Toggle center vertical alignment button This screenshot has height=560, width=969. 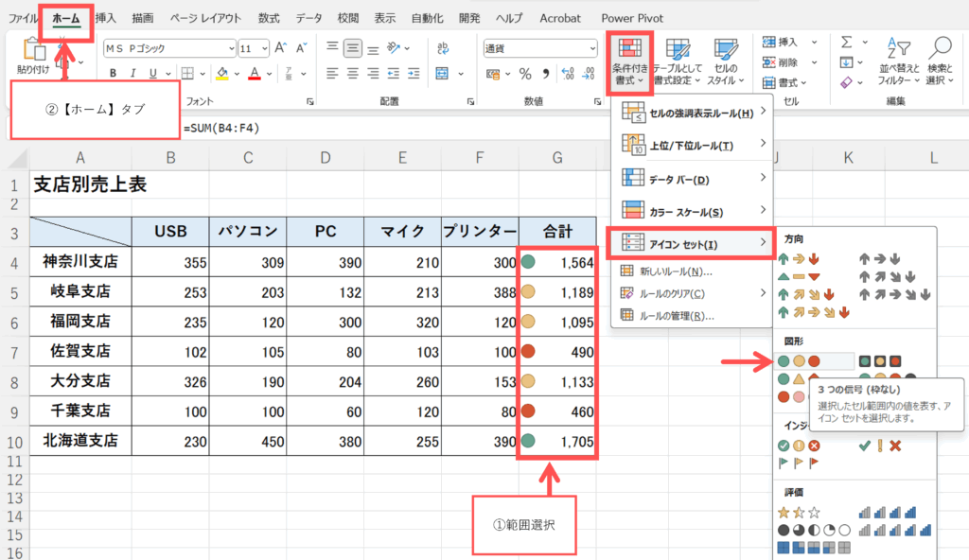point(354,46)
